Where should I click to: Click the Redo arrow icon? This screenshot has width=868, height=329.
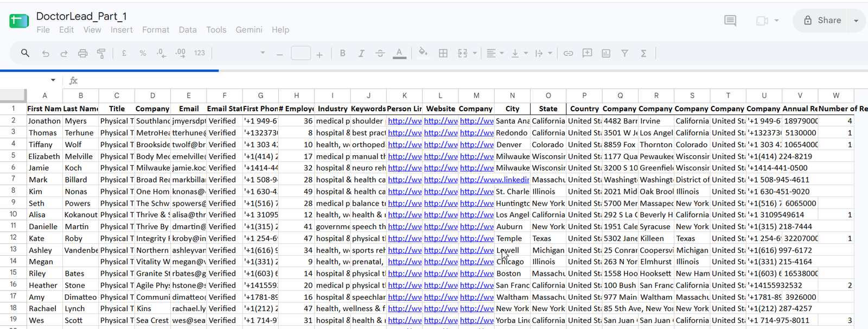64,53
